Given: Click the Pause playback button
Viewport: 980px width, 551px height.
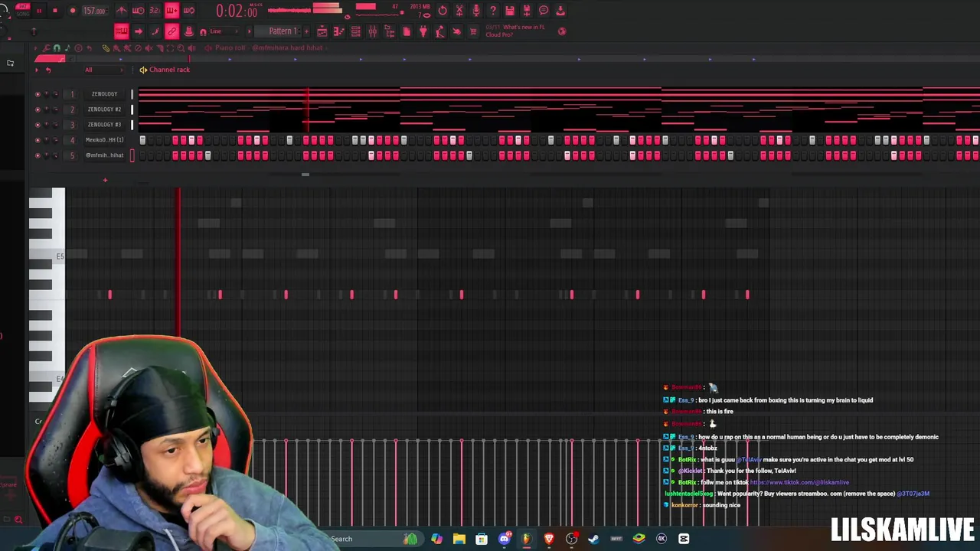Looking at the screenshot, I should [38, 11].
